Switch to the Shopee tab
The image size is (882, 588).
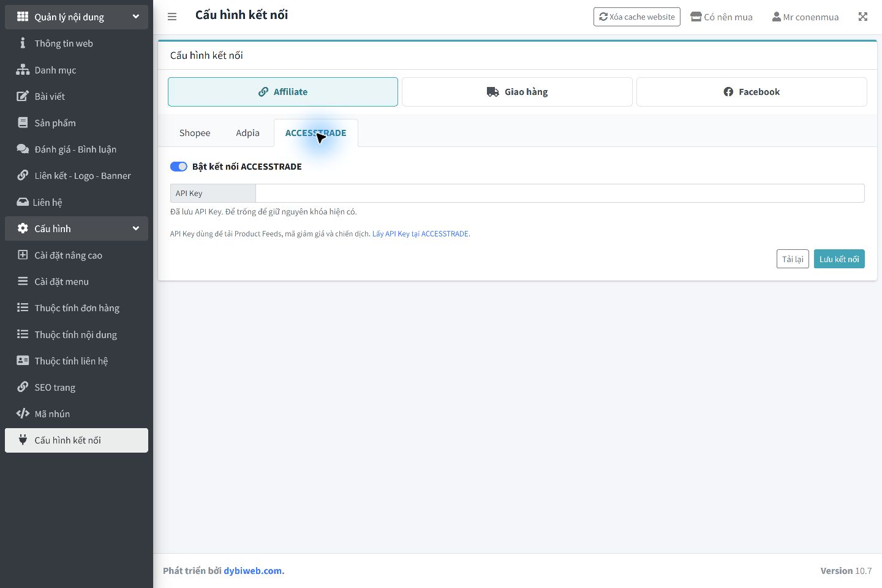point(195,133)
